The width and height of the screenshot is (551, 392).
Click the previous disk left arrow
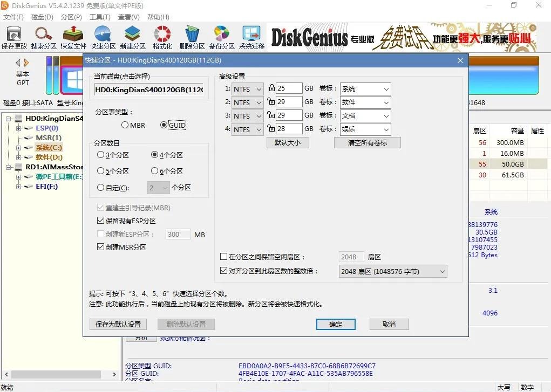click(18, 63)
